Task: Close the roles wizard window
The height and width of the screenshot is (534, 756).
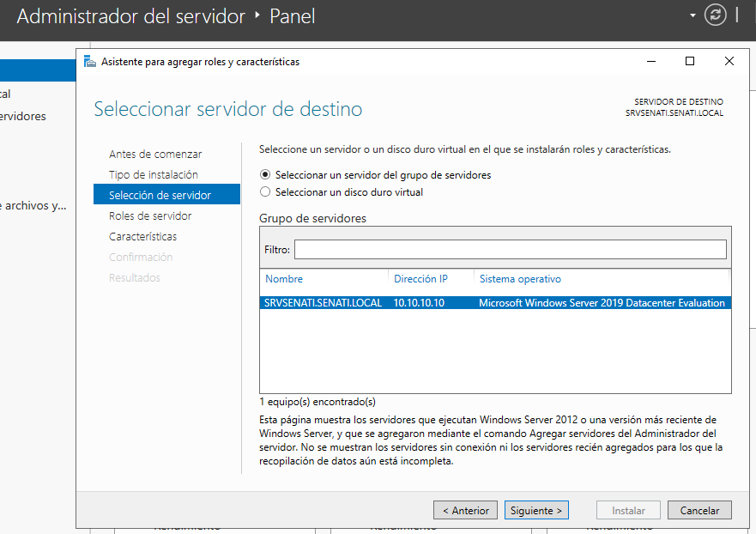Action: coord(729,61)
